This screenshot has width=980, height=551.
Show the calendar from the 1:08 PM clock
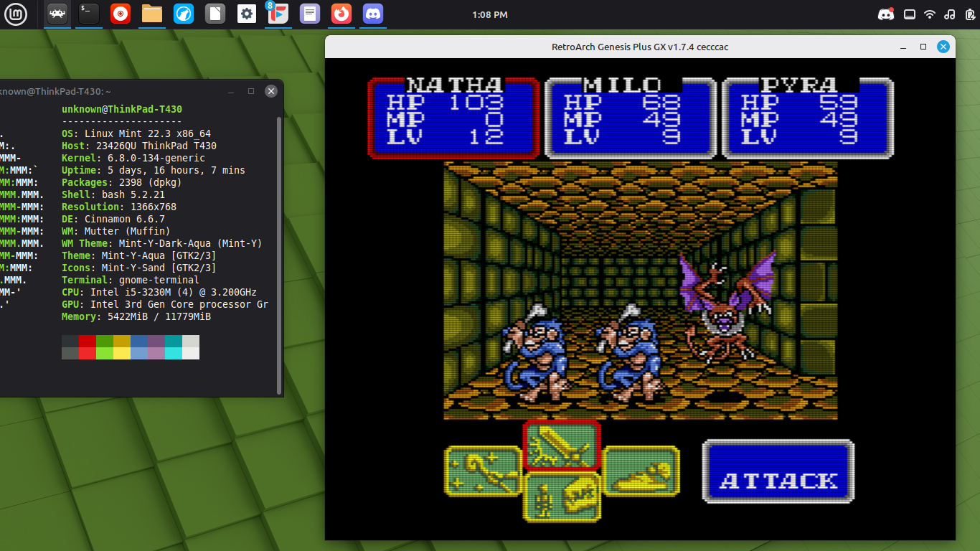click(x=490, y=14)
